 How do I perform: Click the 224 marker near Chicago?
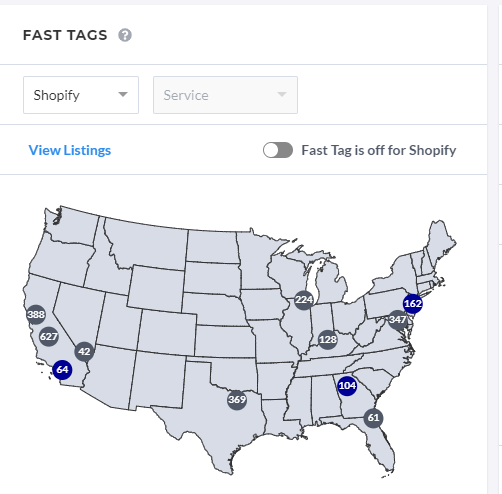(x=304, y=300)
